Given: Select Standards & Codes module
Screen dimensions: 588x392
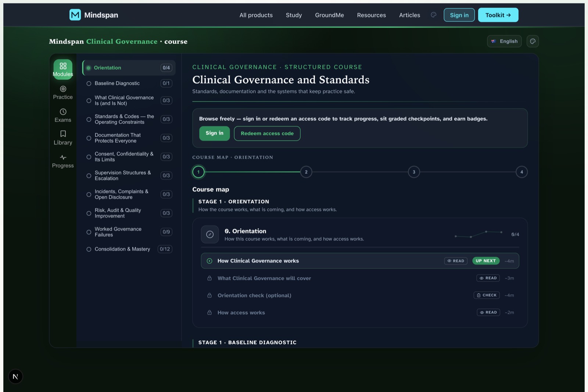Looking at the screenshot, I should pyautogui.click(x=129, y=119).
